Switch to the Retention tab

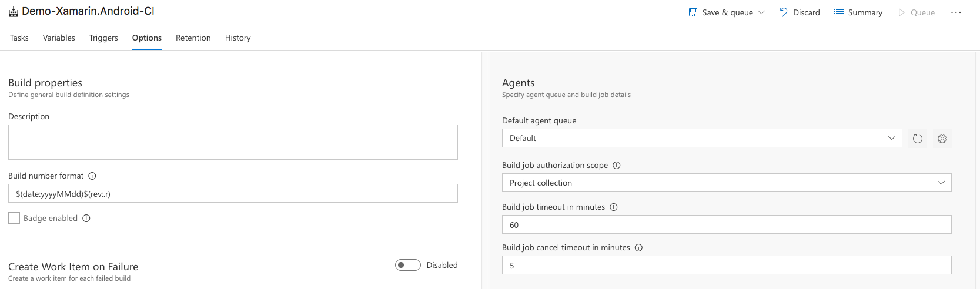coord(193,38)
